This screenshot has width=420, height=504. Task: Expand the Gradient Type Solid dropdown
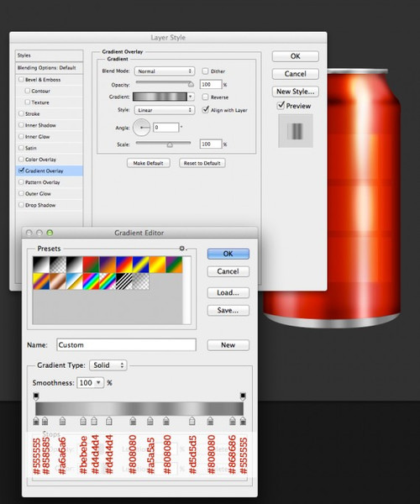pyautogui.click(x=108, y=365)
